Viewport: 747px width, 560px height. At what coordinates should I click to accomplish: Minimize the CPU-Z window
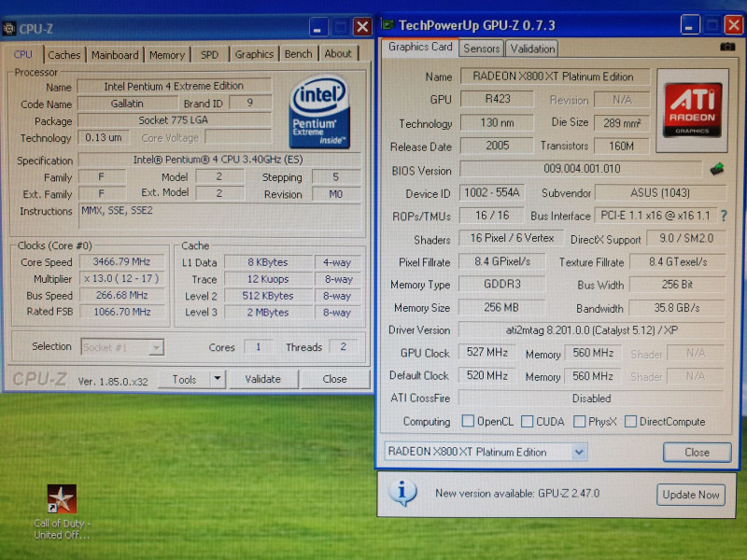coord(317,27)
